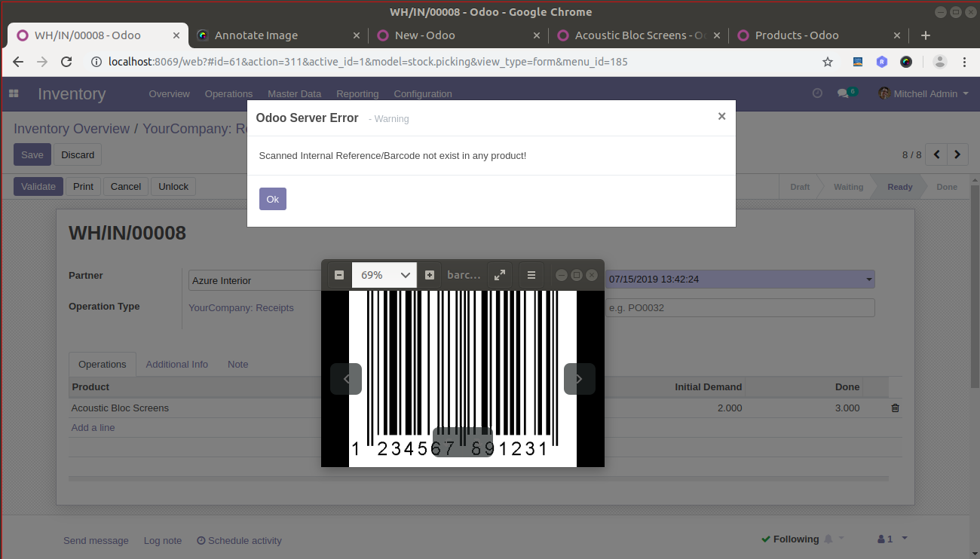This screenshot has width=980, height=559.
Task: Click Log note in chatter
Action: 163,540
